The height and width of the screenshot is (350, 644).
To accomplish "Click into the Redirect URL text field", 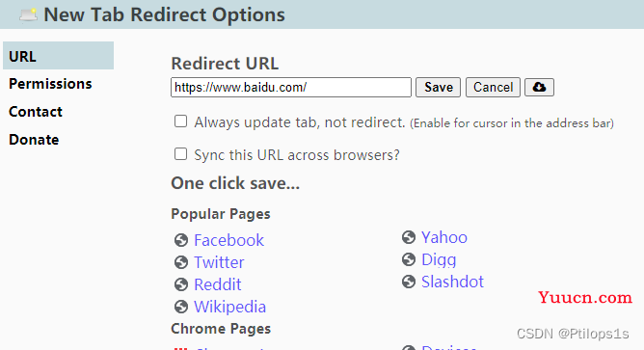I will 291,87.
